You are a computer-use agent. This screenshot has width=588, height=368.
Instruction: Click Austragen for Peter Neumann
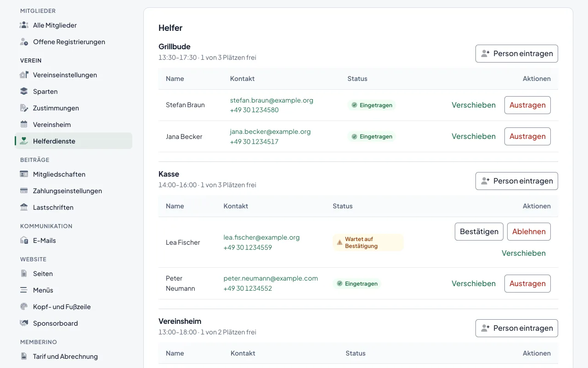point(527,283)
